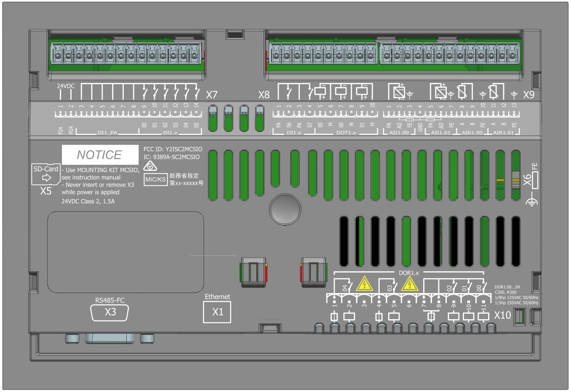Click the AII1.01 group label
This screenshot has height=392, width=571.
(x=441, y=133)
